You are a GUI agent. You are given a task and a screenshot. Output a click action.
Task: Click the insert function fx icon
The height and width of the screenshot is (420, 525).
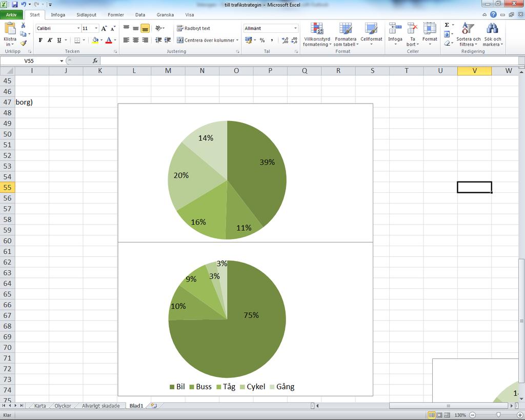pyautogui.click(x=95, y=61)
